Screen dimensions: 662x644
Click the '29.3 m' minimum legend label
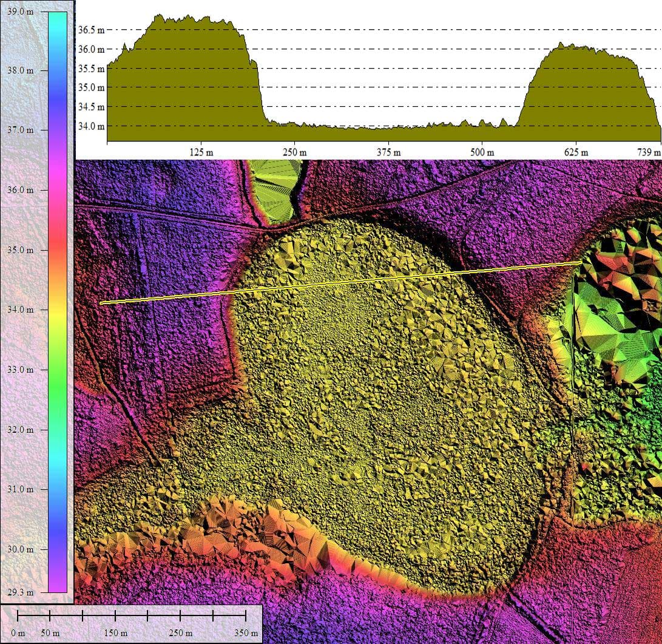(x=20, y=592)
